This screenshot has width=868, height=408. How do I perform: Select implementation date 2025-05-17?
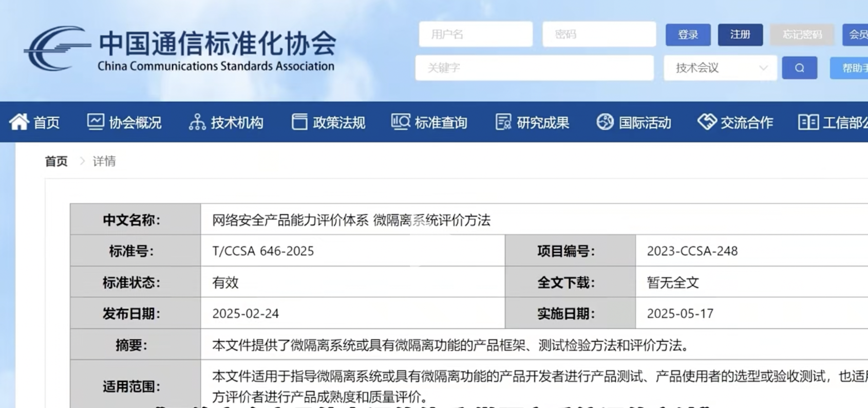point(680,313)
